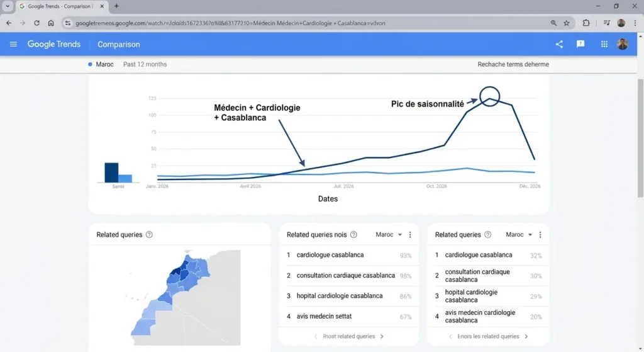Open the Google apps grid
This screenshot has width=644, height=352.
tap(604, 44)
